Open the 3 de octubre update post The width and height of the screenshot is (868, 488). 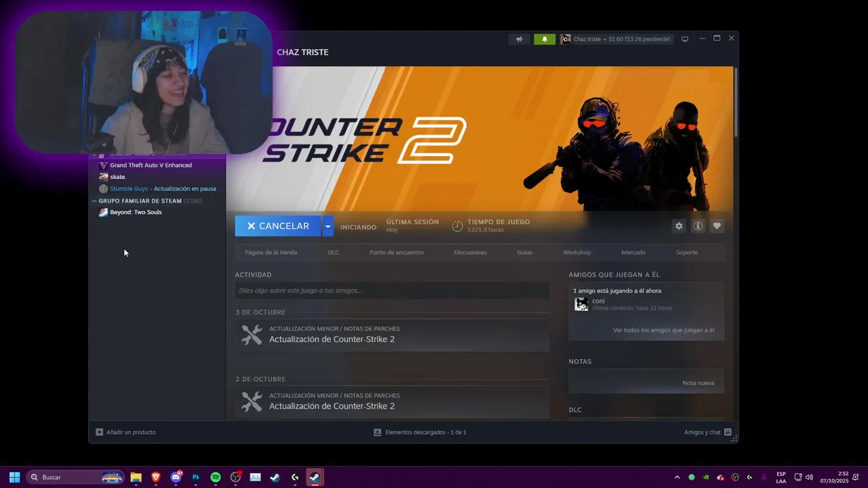[392, 335]
